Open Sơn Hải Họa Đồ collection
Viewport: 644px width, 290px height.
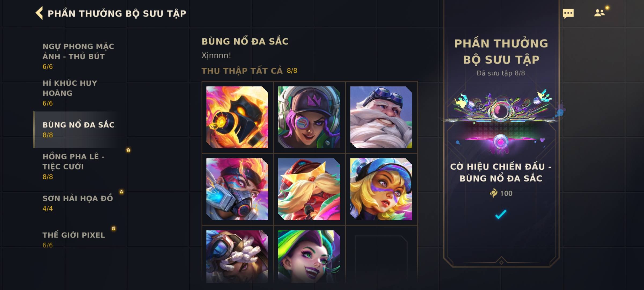78,203
